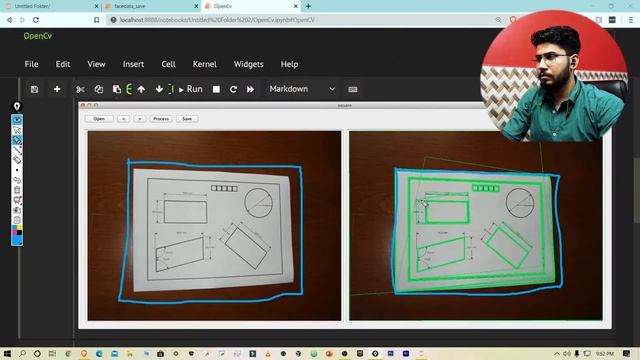The image size is (640, 360).
Task: Open the File menu
Action: [31, 64]
